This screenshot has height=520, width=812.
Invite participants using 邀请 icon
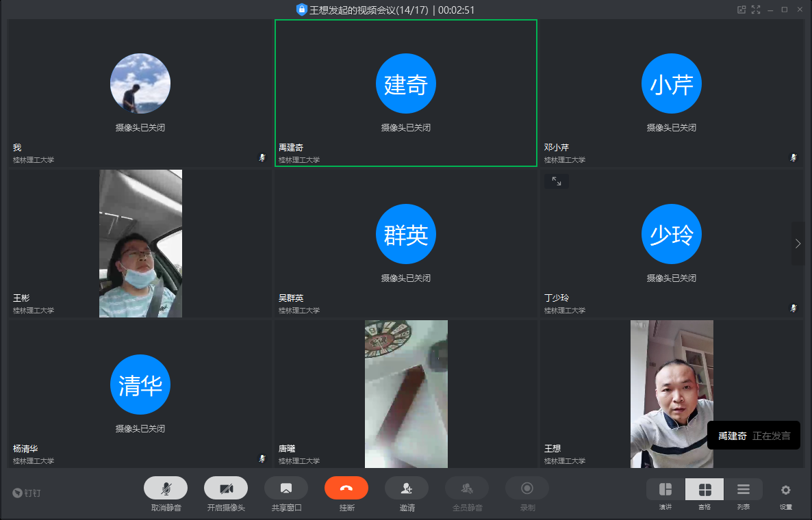coord(407,488)
